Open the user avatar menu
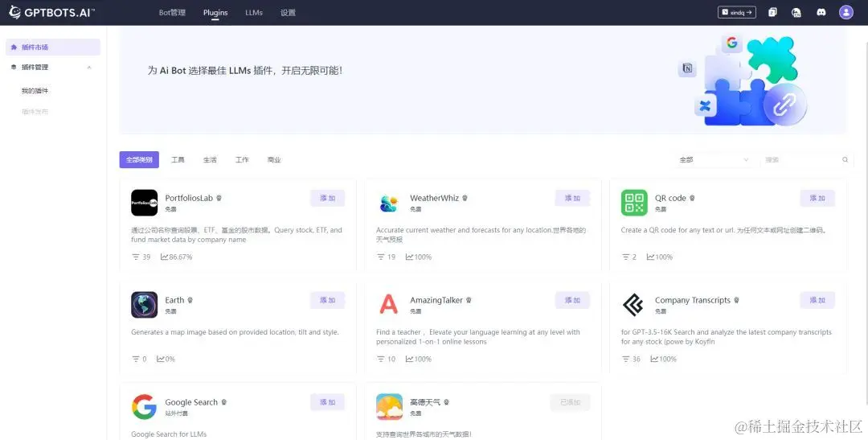This screenshot has height=440, width=868. 845,12
